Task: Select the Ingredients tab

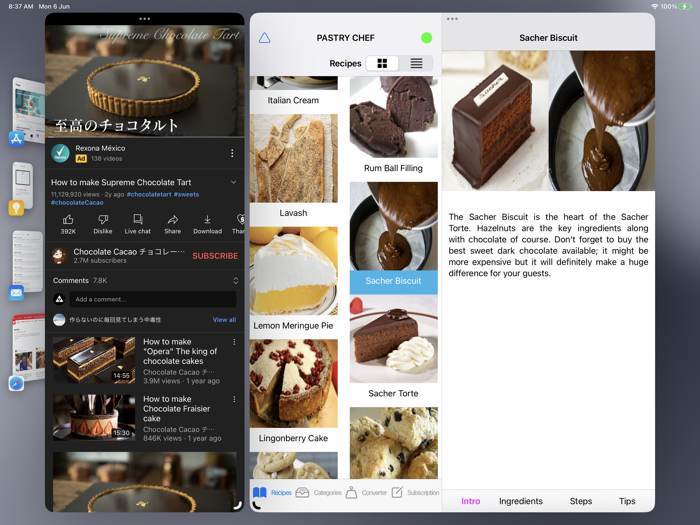Action: click(521, 501)
